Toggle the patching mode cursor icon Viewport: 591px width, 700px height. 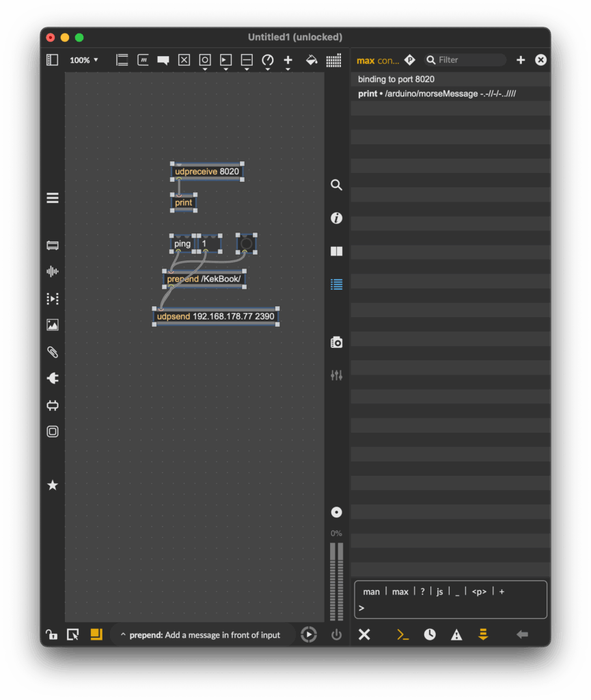tap(72, 634)
